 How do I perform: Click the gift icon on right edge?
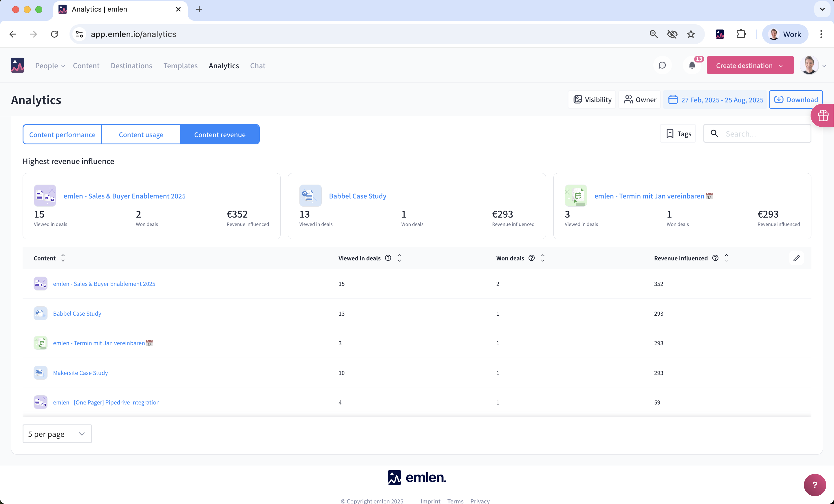(823, 116)
